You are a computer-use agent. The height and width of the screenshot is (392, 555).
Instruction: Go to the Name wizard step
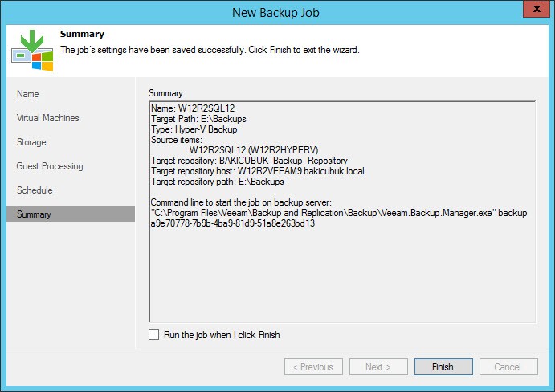tap(28, 94)
